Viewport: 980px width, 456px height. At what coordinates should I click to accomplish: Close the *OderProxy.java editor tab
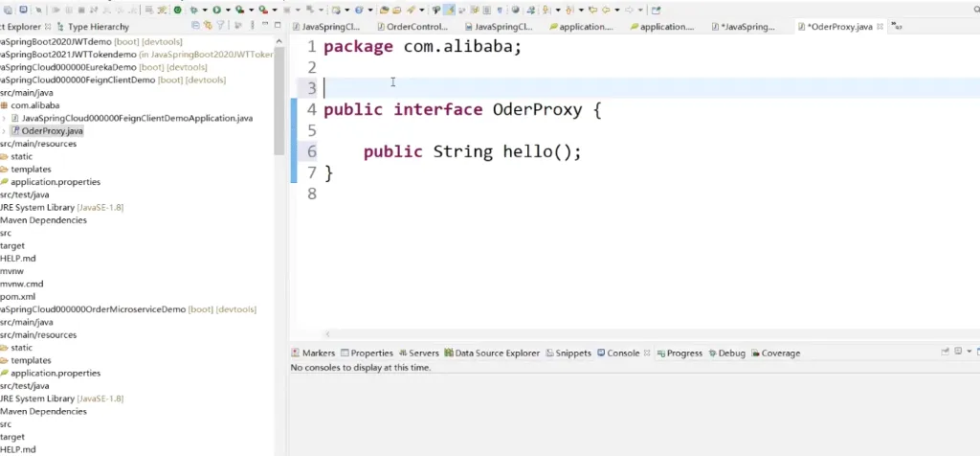(x=880, y=27)
